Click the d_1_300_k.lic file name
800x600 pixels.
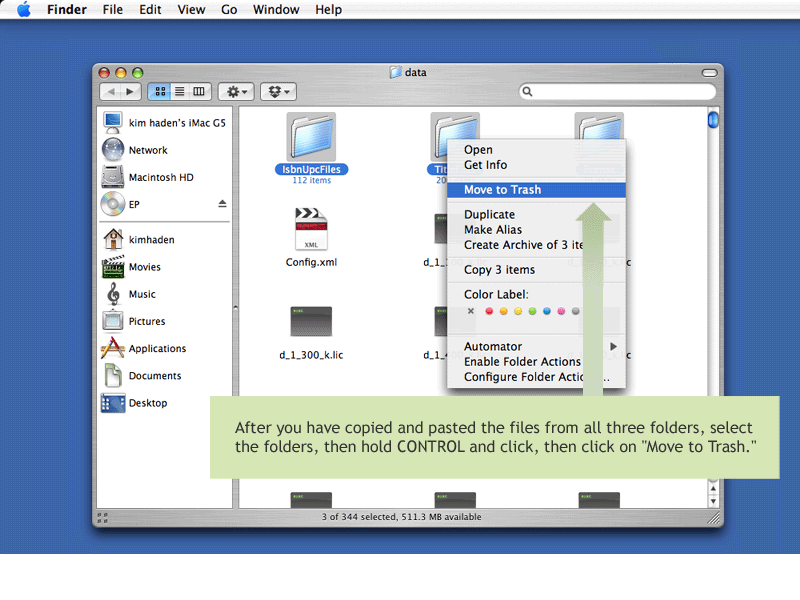(311, 355)
